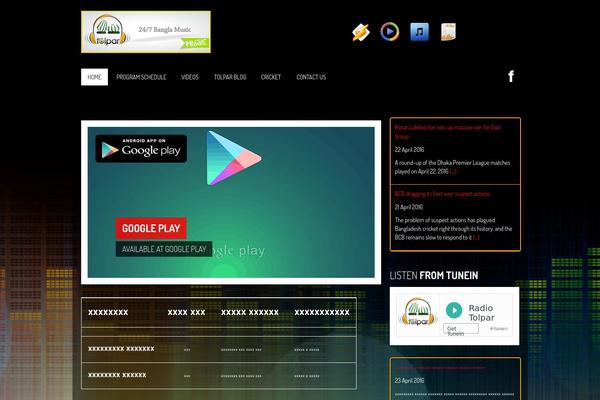
Task: Click the large Google Play triangle logo
Action: point(233,158)
